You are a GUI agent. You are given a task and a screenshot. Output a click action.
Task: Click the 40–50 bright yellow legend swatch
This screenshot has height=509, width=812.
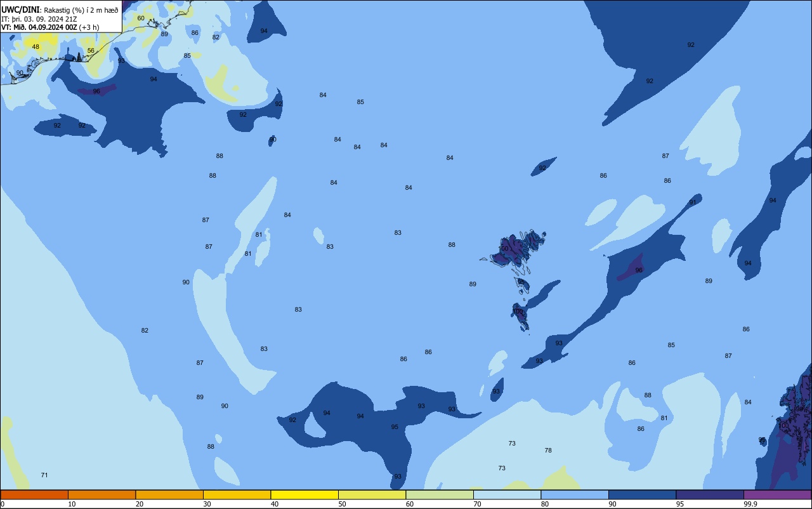[304, 494]
